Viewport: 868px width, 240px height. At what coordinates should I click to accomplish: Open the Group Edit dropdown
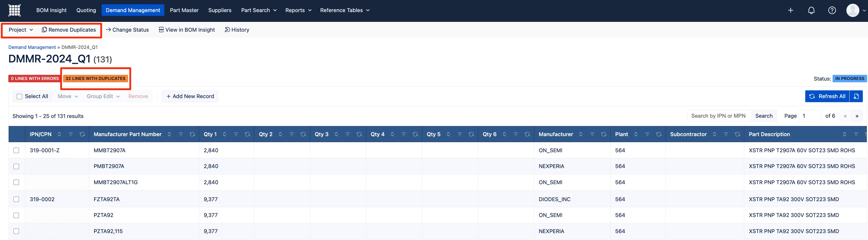(103, 96)
